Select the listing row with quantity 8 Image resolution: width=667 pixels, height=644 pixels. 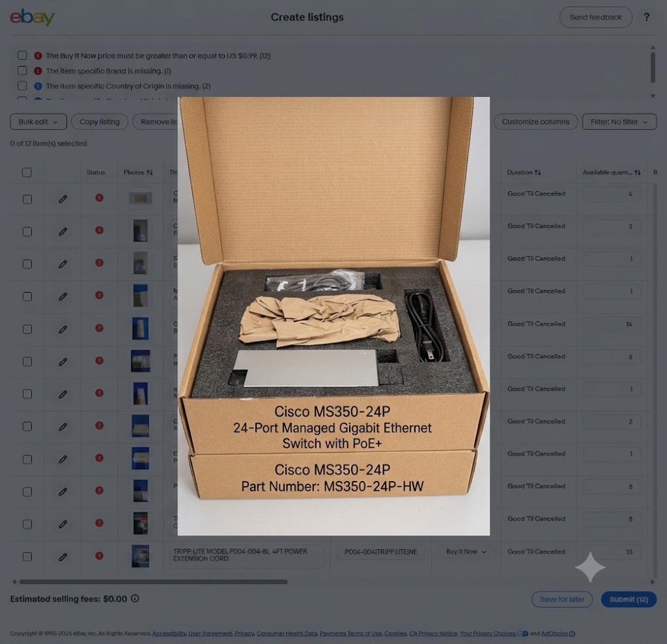click(x=27, y=524)
